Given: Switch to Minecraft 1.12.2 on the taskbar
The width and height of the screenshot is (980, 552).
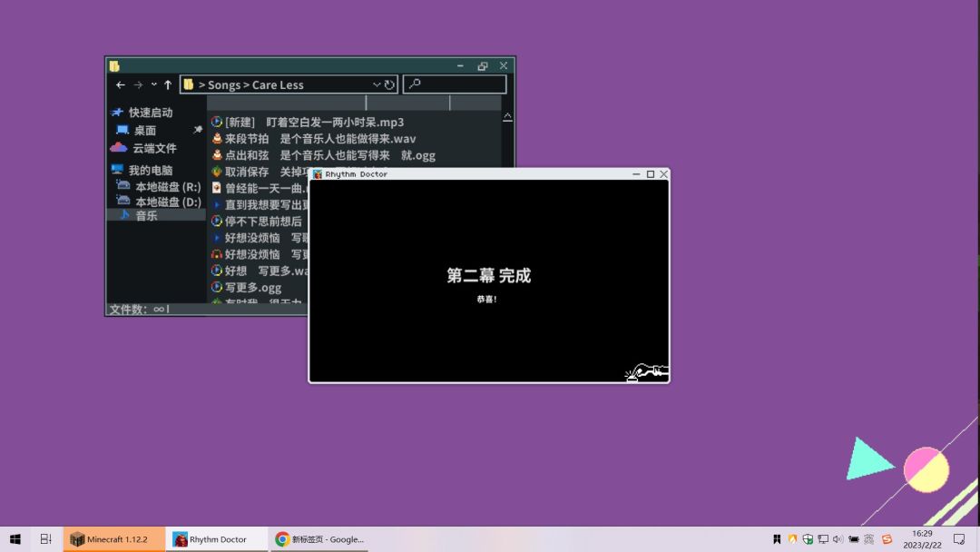Looking at the screenshot, I should [x=113, y=539].
